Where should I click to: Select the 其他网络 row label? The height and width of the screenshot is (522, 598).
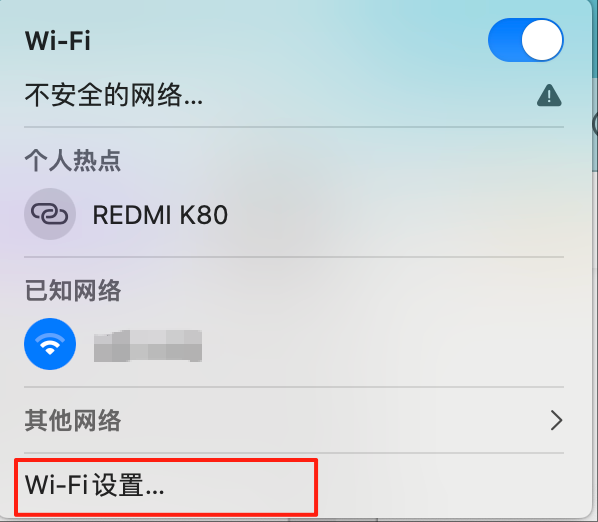click(x=73, y=421)
